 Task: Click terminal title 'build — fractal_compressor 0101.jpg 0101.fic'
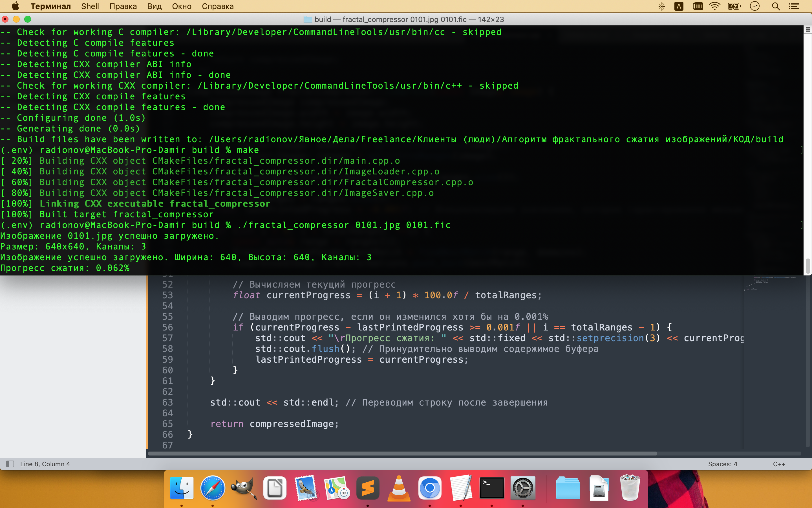click(x=390, y=19)
